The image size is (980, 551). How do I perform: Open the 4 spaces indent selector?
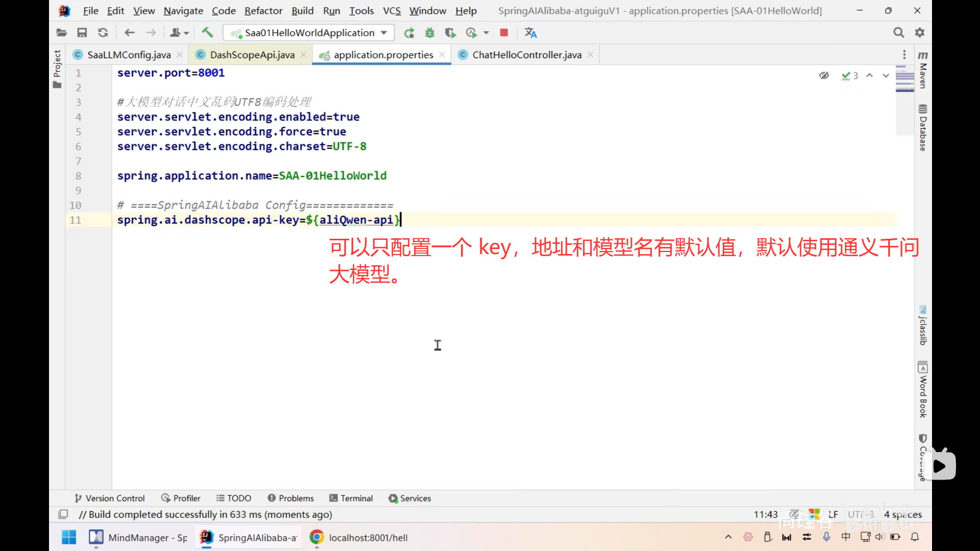902,514
